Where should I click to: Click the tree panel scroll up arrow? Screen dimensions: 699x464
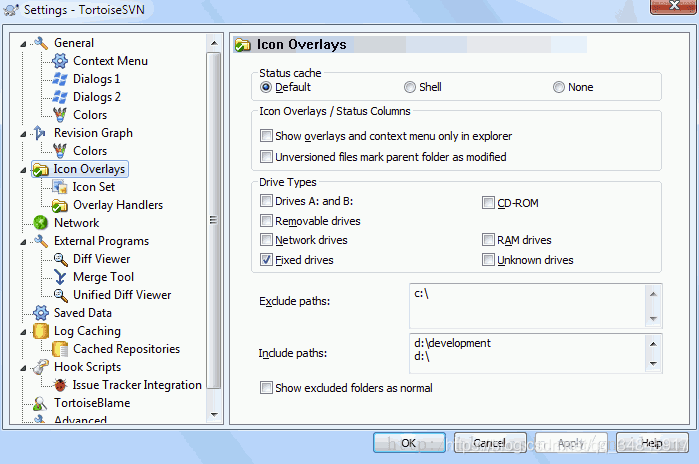[214, 43]
